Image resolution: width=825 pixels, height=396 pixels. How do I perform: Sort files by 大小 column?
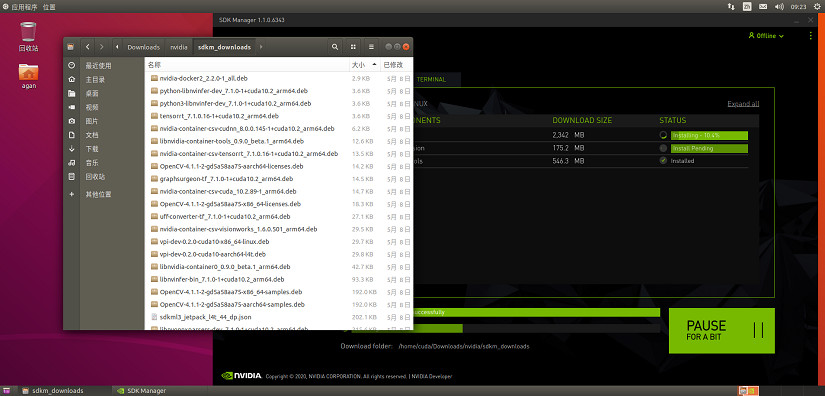(364, 65)
